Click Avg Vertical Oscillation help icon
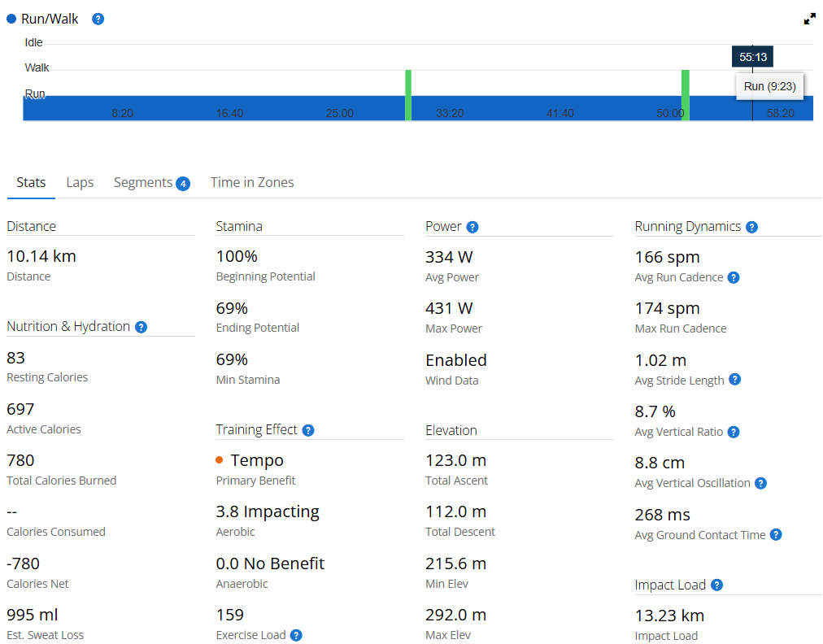823x644 pixels. [761, 483]
